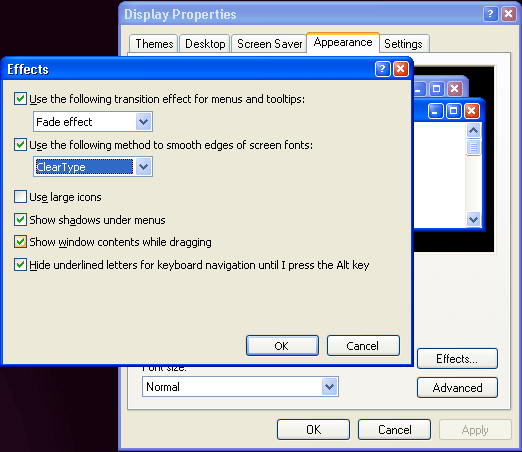Click the Display Properties help question icon
Screen dimensions: 522x452
pyautogui.click(x=490, y=14)
